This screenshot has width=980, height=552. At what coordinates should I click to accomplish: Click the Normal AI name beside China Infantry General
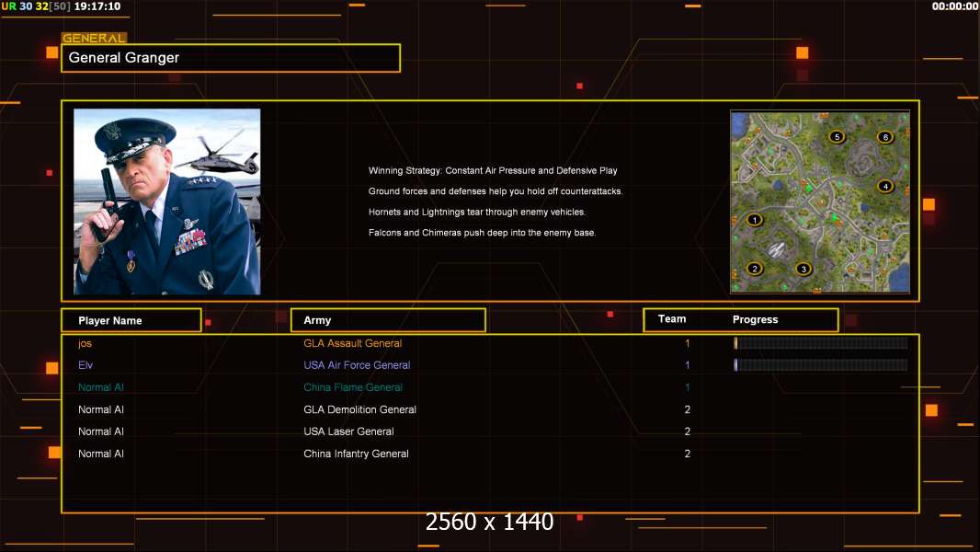point(100,454)
